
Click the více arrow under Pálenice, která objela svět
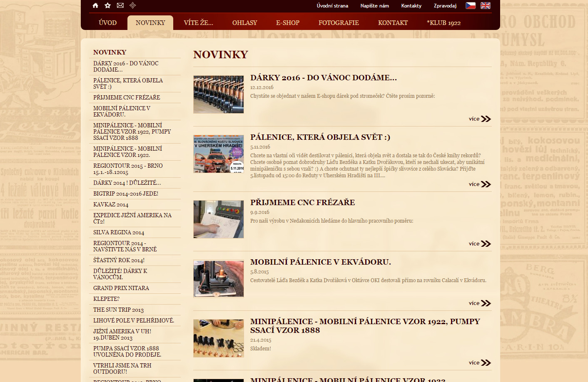click(486, 184)
